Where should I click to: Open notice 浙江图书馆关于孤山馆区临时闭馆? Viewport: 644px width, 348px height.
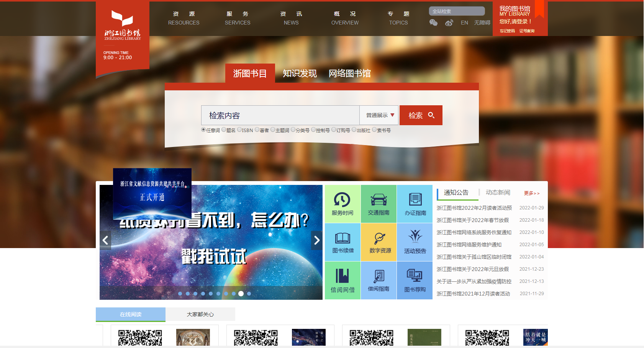click(474, 257)
